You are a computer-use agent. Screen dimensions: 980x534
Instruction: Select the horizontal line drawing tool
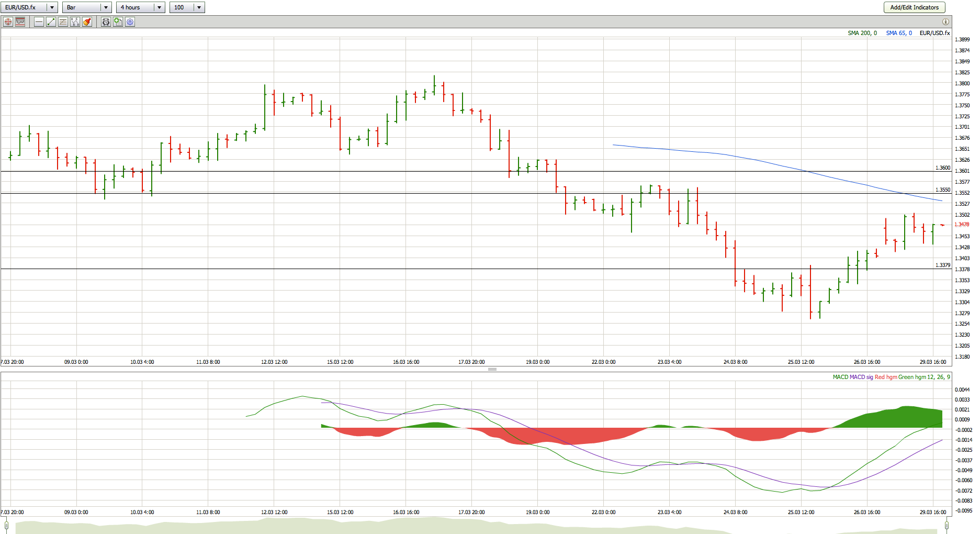[x=39, y=22]
